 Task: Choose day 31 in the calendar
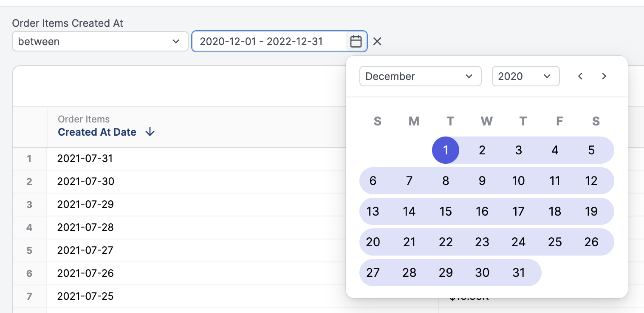[x=518, y=273]
